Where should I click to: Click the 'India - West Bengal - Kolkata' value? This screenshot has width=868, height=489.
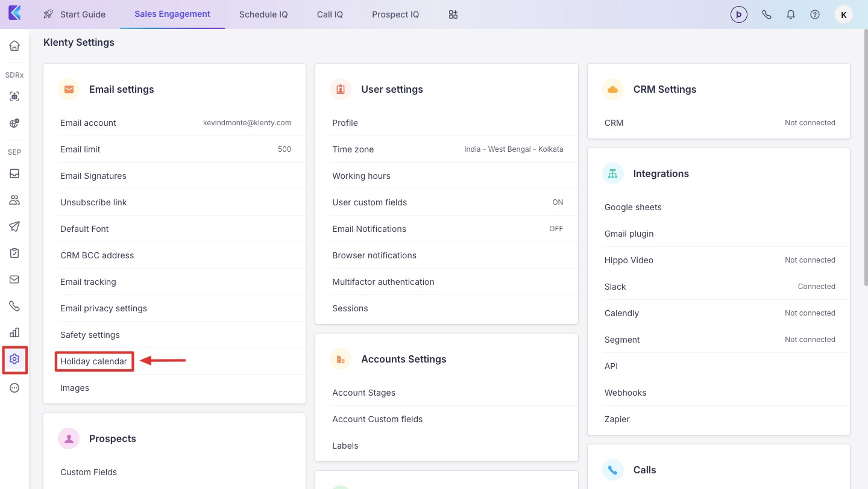514,149
